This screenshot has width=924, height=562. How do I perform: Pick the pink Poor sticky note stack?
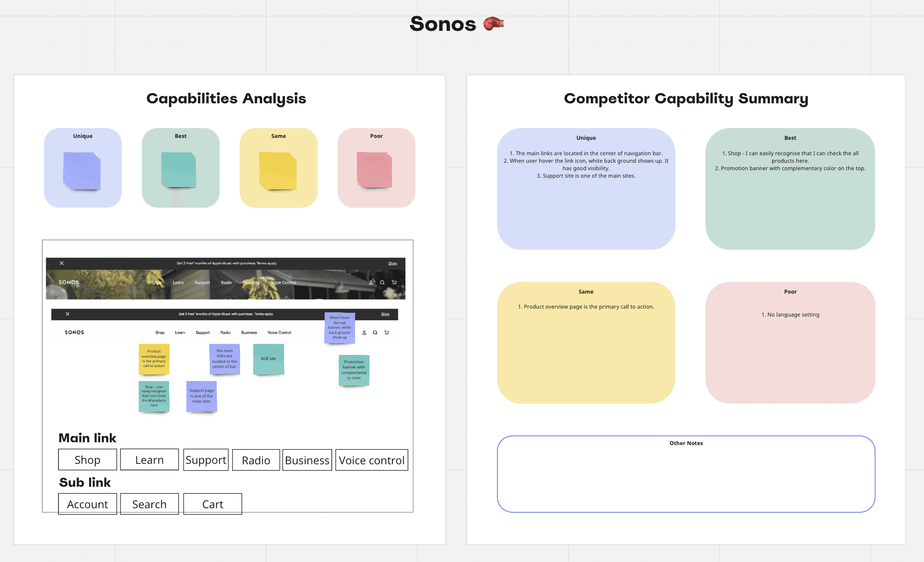pyautogui.click(x=374, y=170)
